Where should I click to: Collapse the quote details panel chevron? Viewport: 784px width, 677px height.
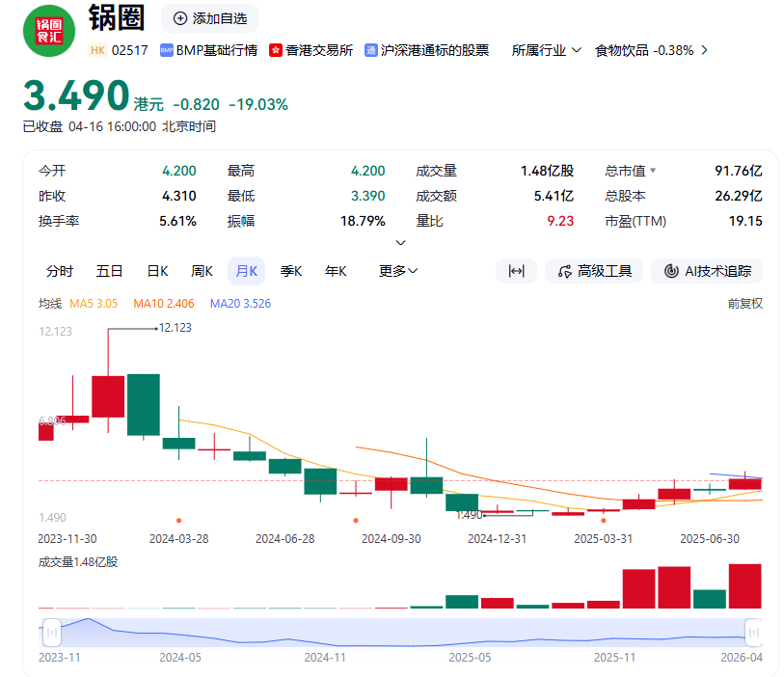point(400,242)
